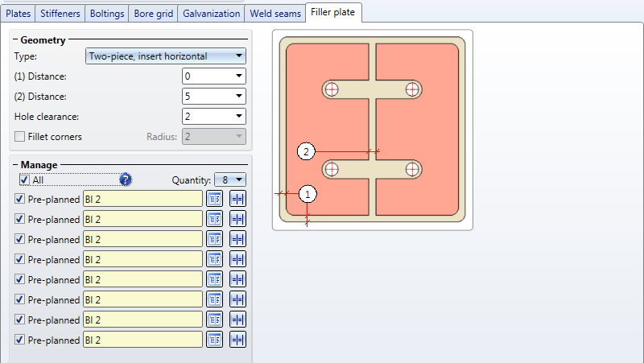Open the Stiffeners tab

pyautogui.click(x=61, y=14)
